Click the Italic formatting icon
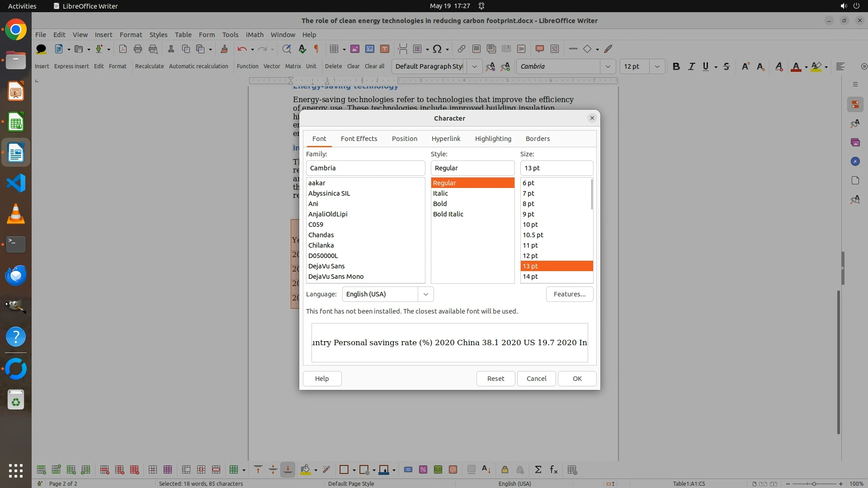The image size is (868, 488). (691, 66)
